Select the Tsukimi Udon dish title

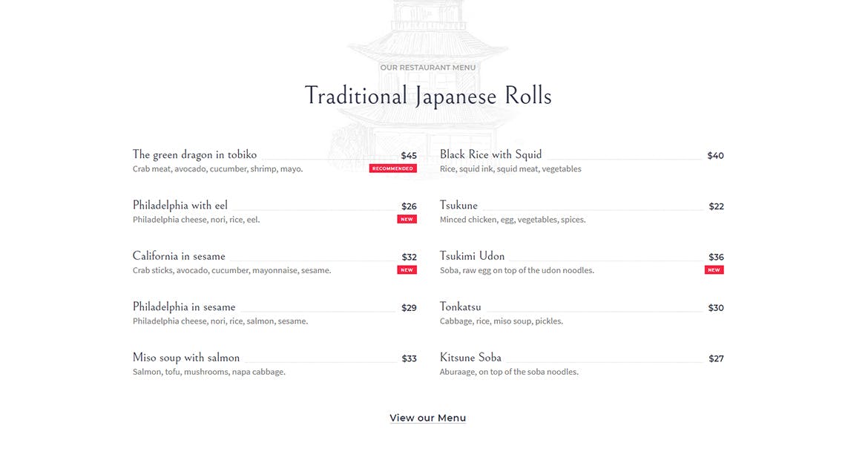point(472,256)
